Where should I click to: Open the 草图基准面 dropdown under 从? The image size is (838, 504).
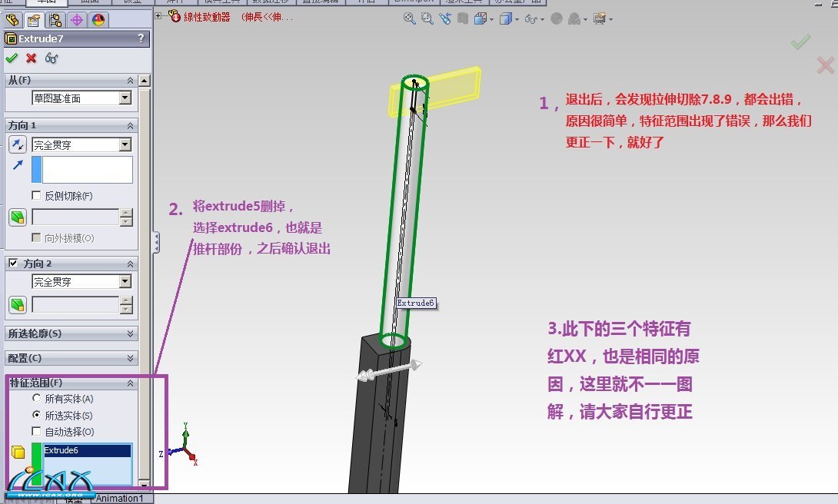point(125,98)
